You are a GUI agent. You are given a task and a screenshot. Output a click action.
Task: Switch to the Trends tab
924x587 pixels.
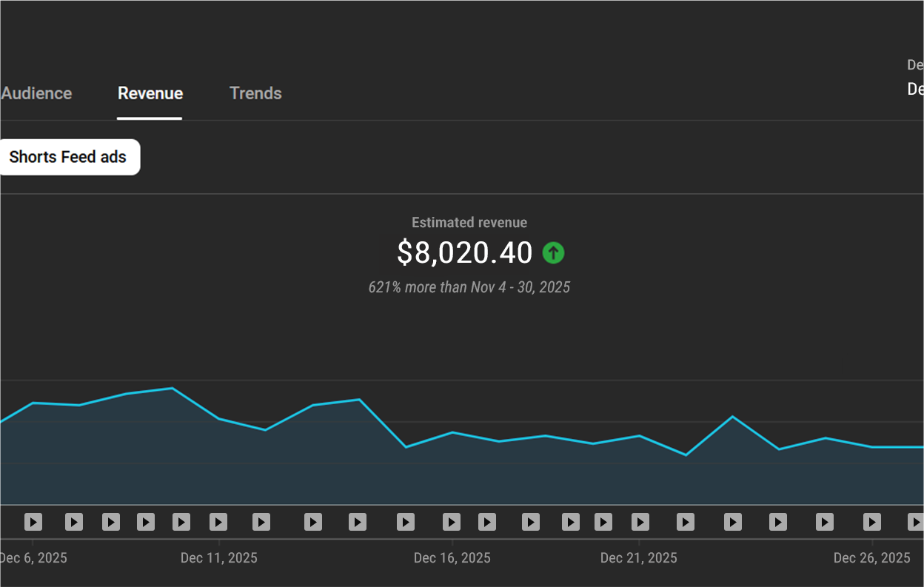tap(255, 93)
